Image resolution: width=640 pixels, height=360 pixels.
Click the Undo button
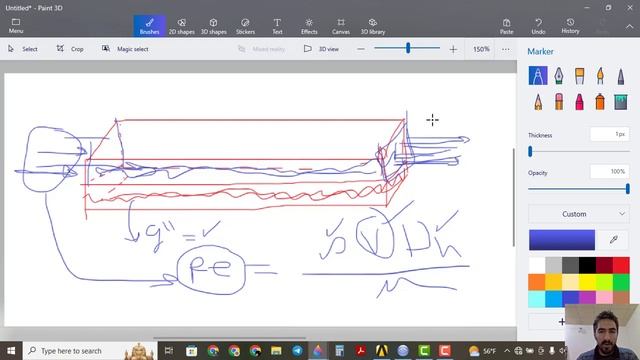click(x=538, y=26)
